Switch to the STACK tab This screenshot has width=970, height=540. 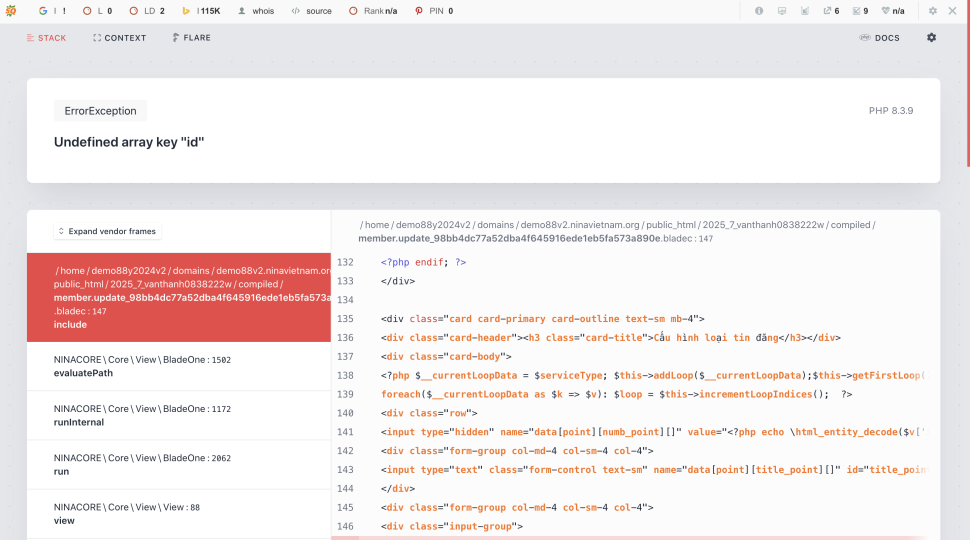46,38
